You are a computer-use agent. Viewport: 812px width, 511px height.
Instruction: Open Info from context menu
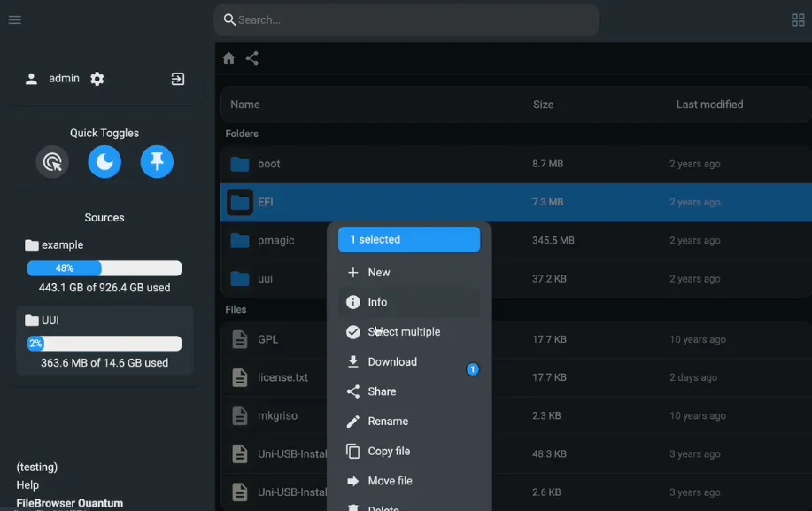[x=409, y=302]
